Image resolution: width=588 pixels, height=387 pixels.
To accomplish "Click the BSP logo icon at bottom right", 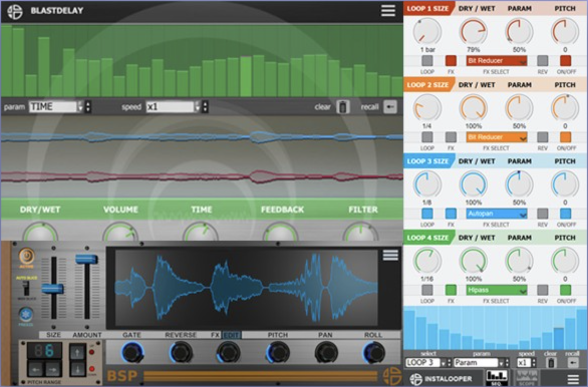I will point(392,376).
